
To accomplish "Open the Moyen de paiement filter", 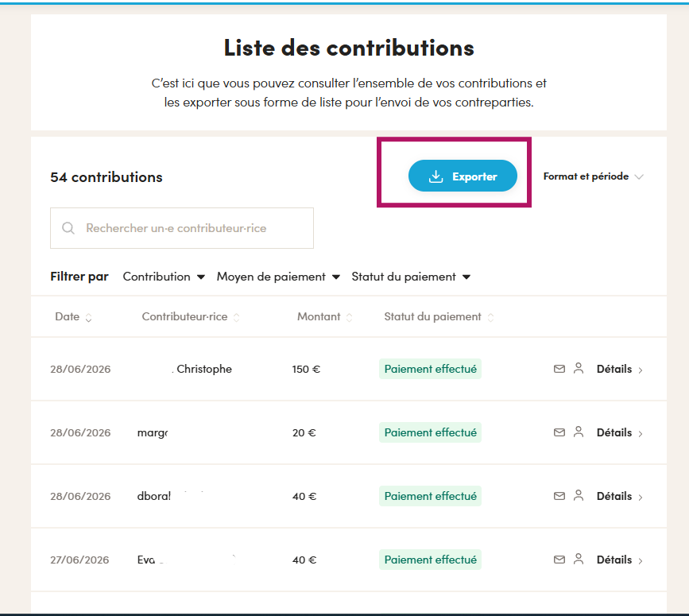I will [x=278, y=277].
